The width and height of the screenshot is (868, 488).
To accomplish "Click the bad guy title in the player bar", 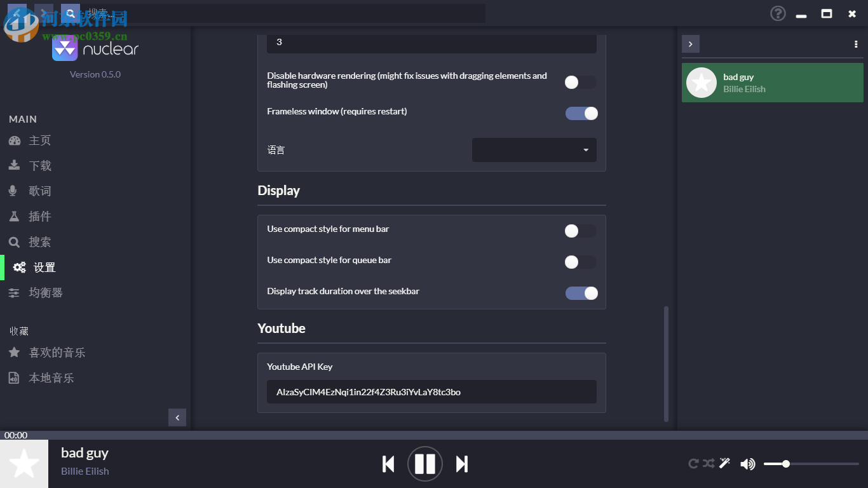I will click(x=85, y=453).
